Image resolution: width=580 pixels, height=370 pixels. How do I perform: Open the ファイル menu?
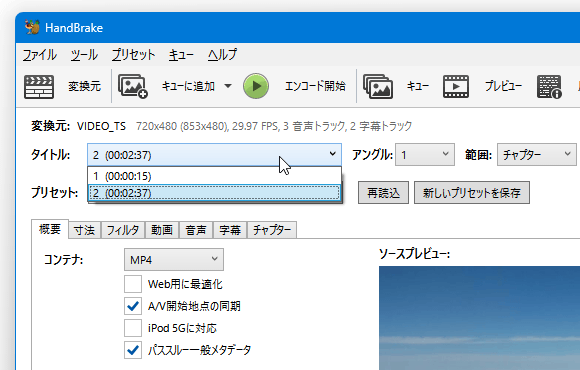[x=40, y=55]
